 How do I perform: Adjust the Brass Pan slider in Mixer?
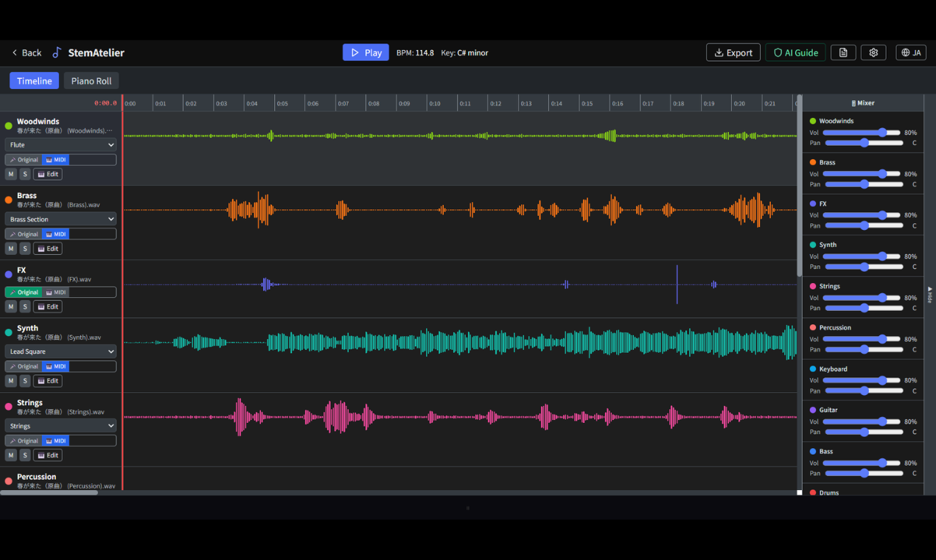point(863,184)
